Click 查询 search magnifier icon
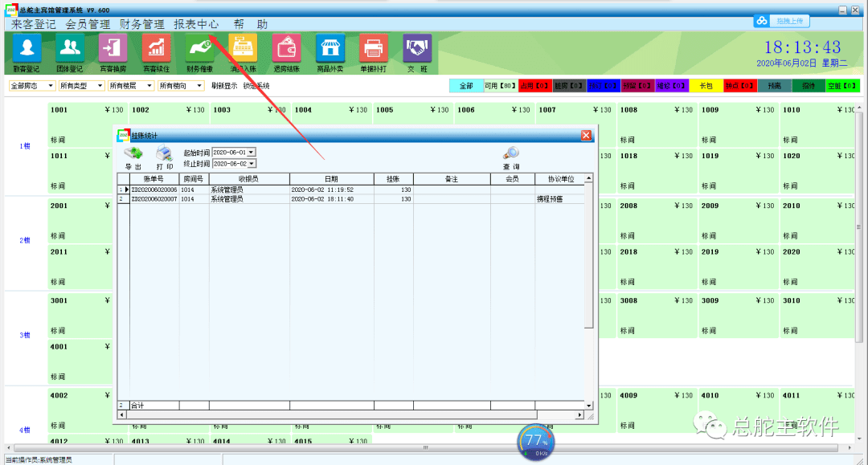Screen dimensions: 868x465 point(511,158)
